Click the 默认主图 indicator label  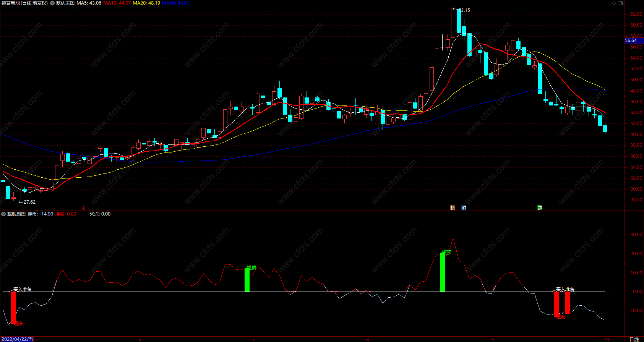click(x=65, y=3)
